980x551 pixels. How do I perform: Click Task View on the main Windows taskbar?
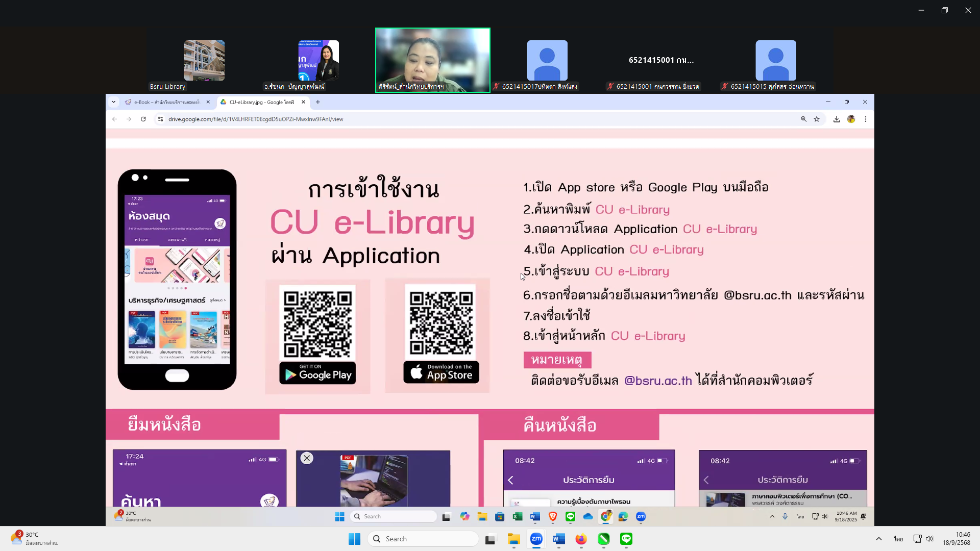tap(491, 539)
